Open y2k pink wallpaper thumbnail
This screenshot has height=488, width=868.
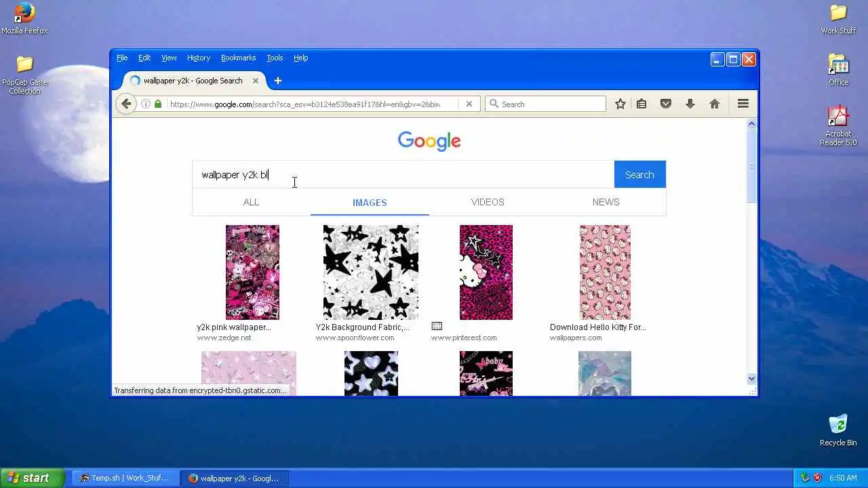tap(252, 272)
